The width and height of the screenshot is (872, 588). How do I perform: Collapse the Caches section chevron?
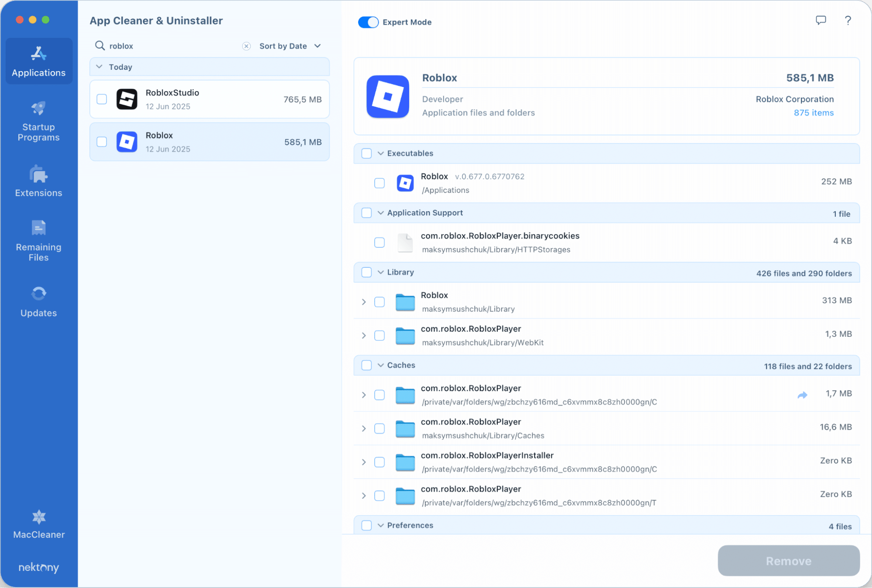(381, 366)
